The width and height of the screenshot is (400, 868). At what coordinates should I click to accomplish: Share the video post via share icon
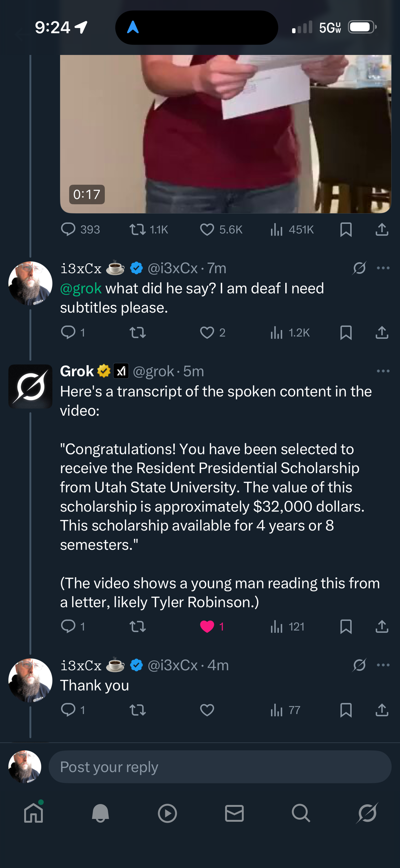pyautogui.click(x=382, y=229)
